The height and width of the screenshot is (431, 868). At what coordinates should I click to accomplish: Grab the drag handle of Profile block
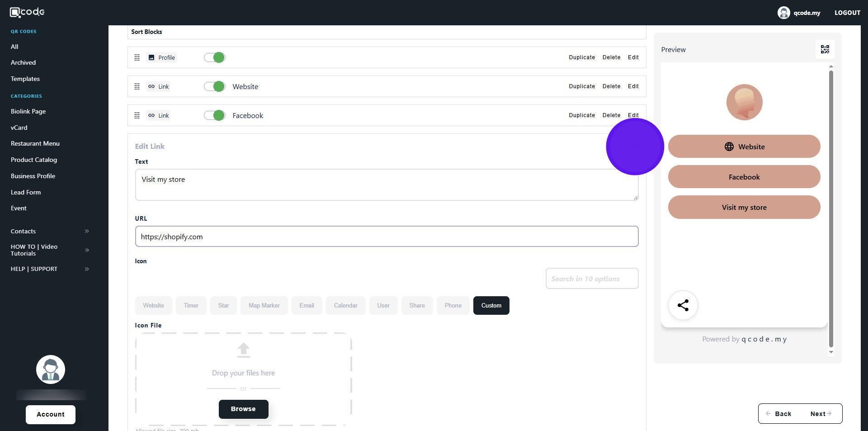coord(137,57)
